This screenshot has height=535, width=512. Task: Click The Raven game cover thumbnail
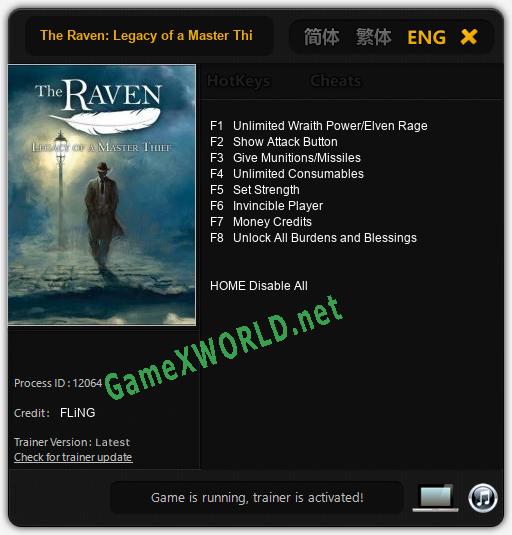tap(102, 195)
